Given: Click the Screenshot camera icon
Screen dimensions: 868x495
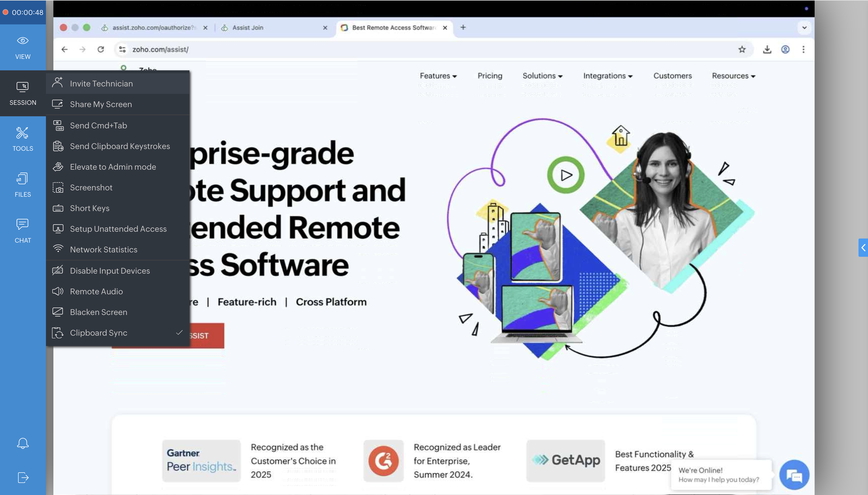Looking at the screenshot, I should point(58,188).
